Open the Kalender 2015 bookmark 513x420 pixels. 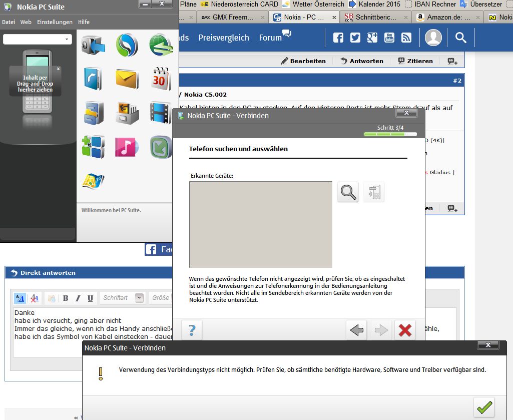pos(374,5)
